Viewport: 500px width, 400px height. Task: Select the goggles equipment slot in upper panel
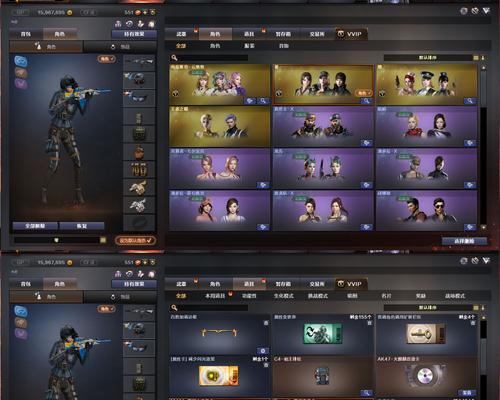tap(139, 98)
